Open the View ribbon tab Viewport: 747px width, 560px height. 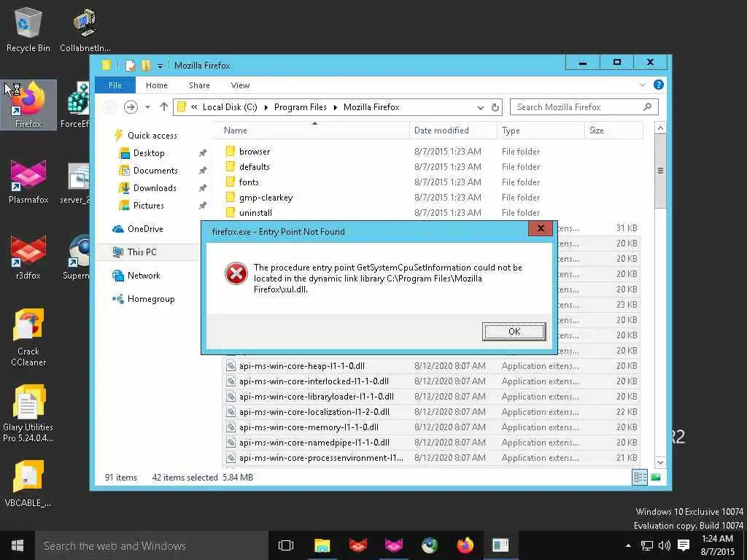240,85
